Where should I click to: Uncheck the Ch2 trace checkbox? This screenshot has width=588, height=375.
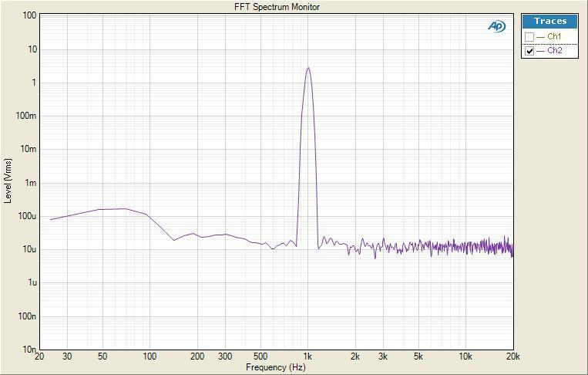pos(529,51)
